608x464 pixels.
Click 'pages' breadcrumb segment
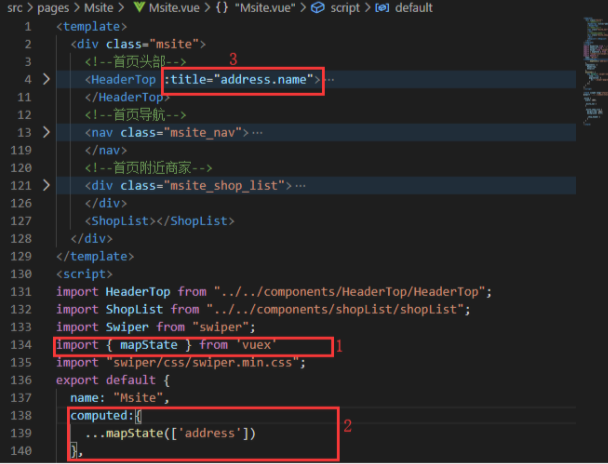coord(53,7)
